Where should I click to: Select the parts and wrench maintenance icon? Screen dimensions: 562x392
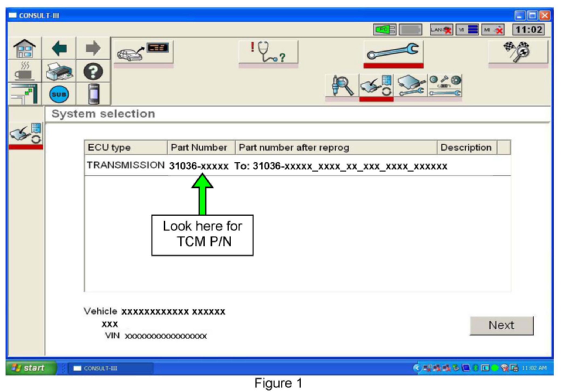[x=445, y=86]
